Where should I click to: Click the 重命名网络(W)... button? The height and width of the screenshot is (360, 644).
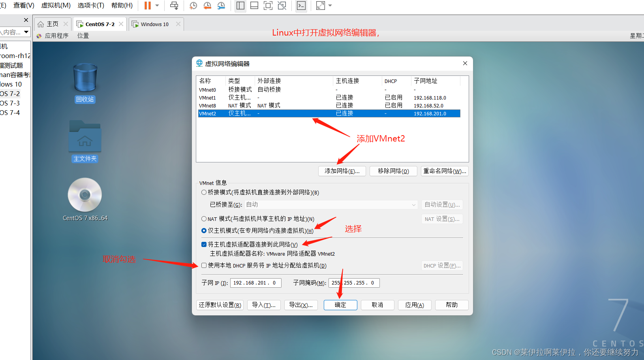pos(445,171)
